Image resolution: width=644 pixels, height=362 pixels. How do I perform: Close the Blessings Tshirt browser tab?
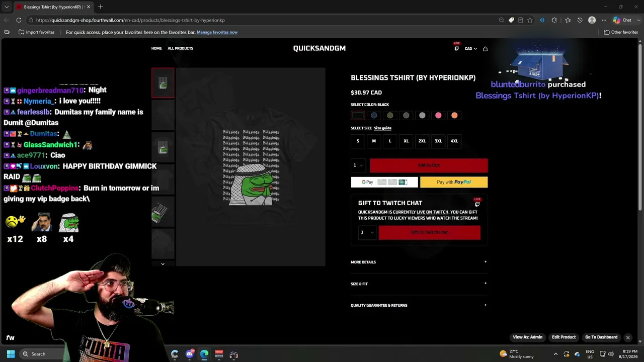coord(89,7)
